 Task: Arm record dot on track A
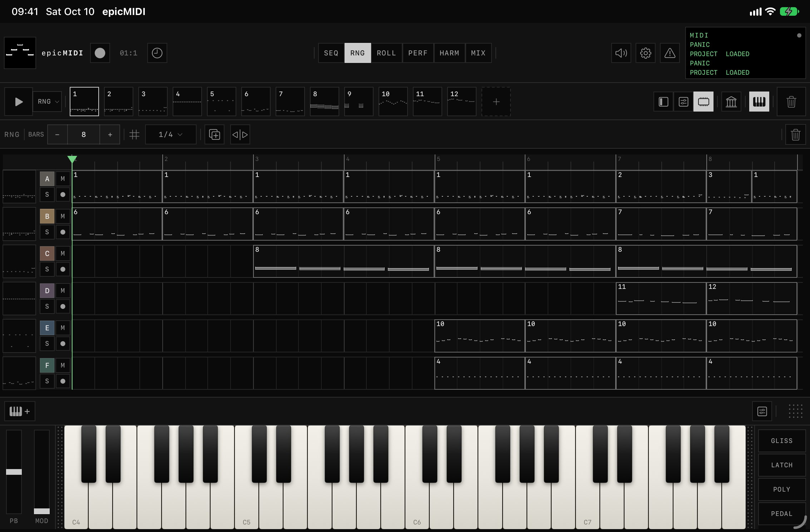coord(63,194)
